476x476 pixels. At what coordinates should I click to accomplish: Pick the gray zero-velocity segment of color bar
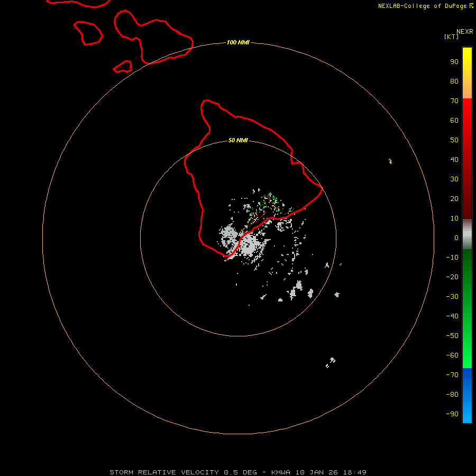[x=467, y=234]
